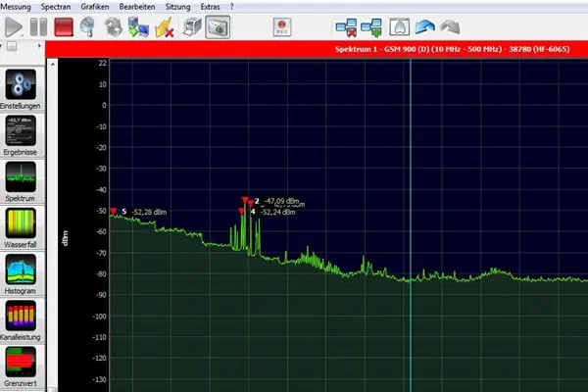
Task: Click the camera screenshot icon
Action: click(218, 26)
